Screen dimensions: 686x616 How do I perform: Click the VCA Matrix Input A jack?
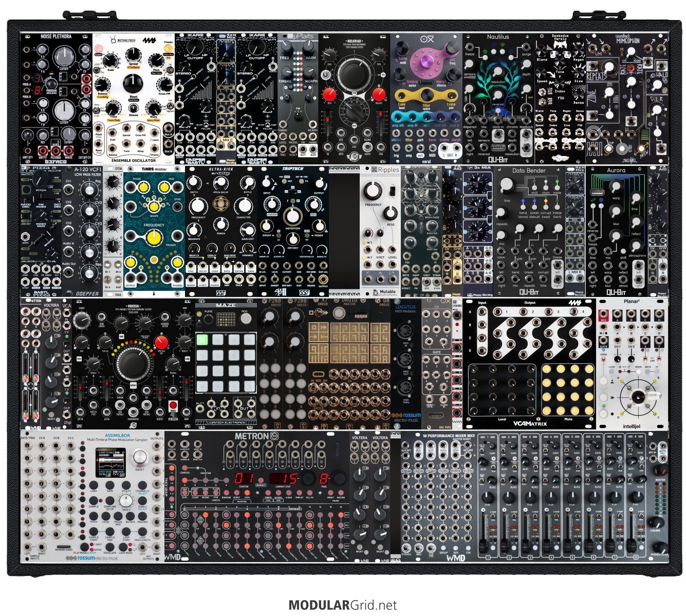click(x=481, y=313)
